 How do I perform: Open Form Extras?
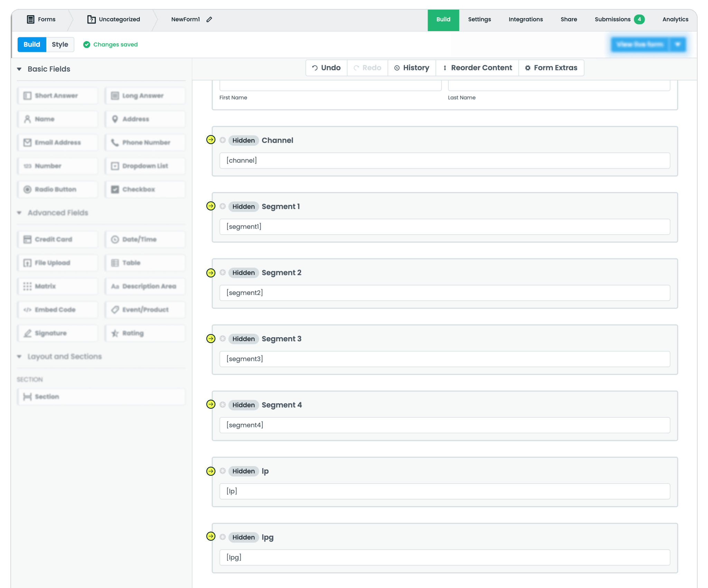click(x=551, y=68)
